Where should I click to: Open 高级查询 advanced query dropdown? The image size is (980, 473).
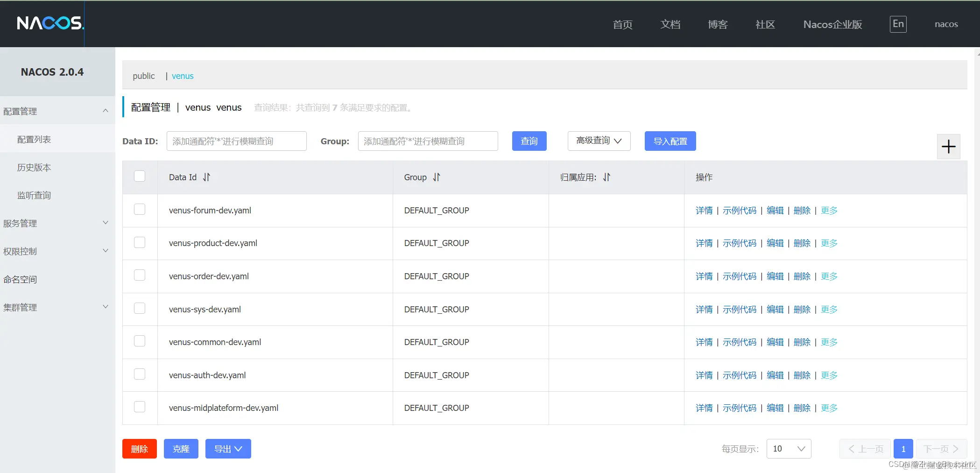599,141
